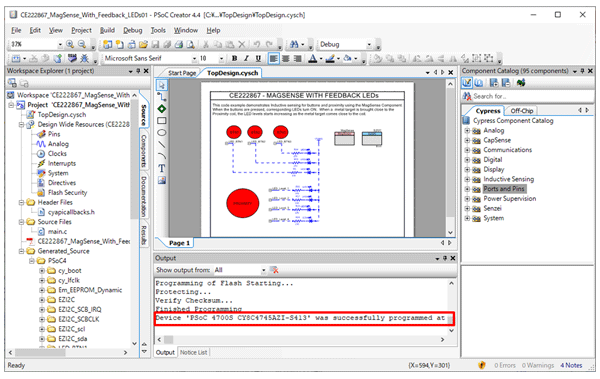
Task: Click the Output panel horizontal scrollbar
Action: tap(301, 340)
